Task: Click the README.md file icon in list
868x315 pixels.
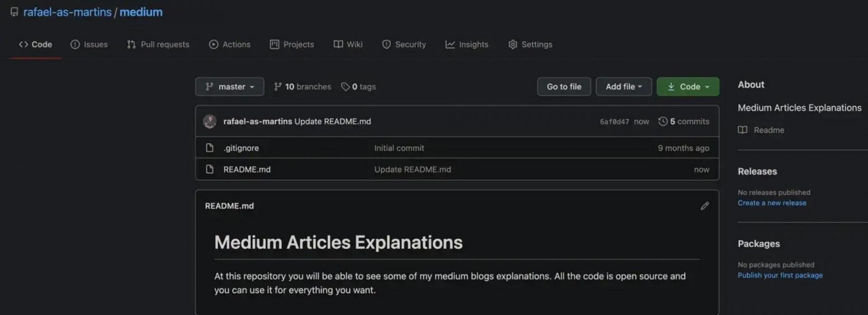Action: [x=210, y=169]
